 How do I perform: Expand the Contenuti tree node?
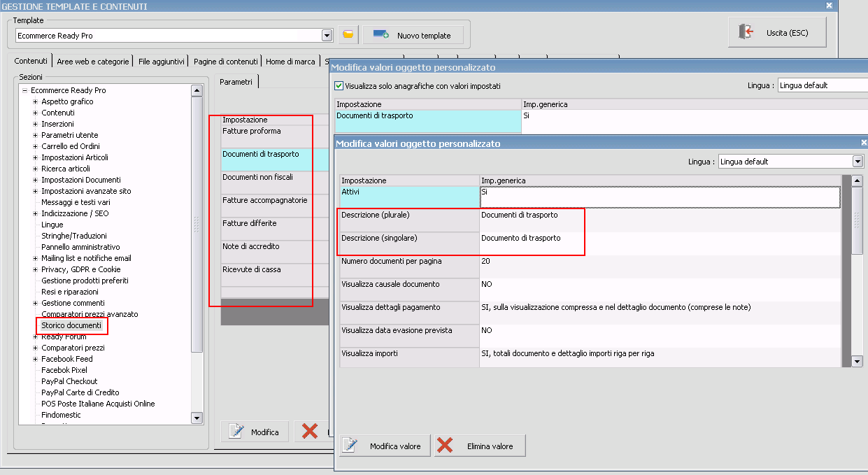[35, 113]
